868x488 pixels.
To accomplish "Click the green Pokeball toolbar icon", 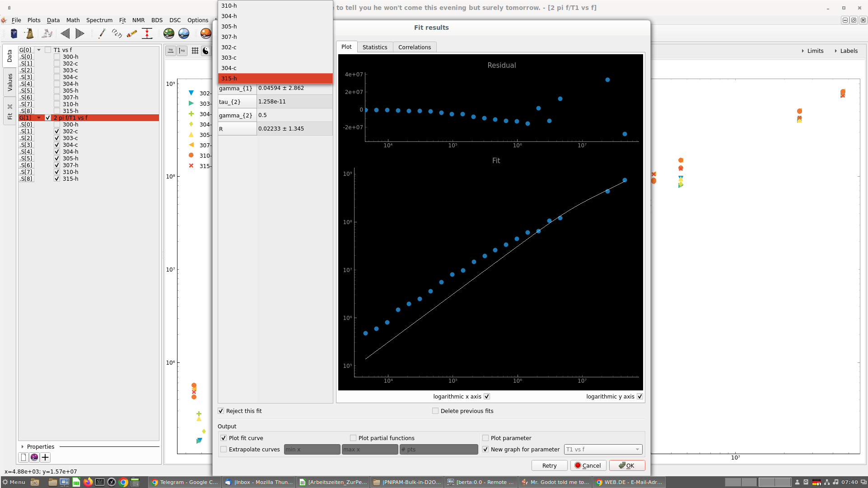I will 169,33.
